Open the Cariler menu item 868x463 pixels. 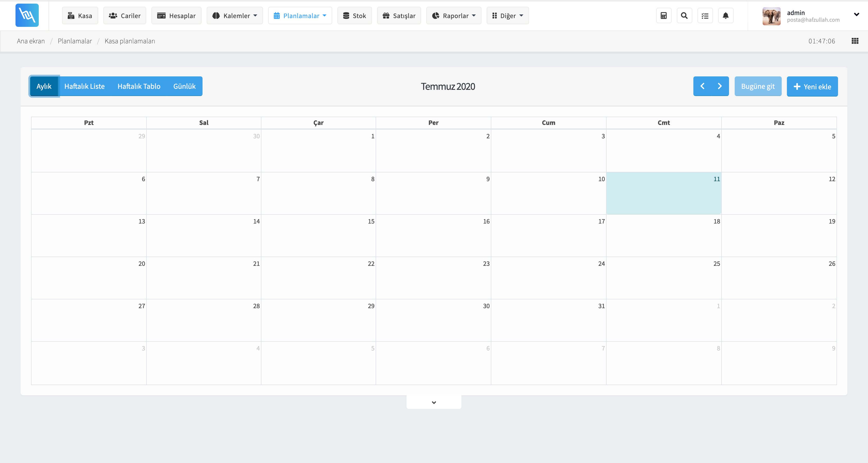coord(125,15)
